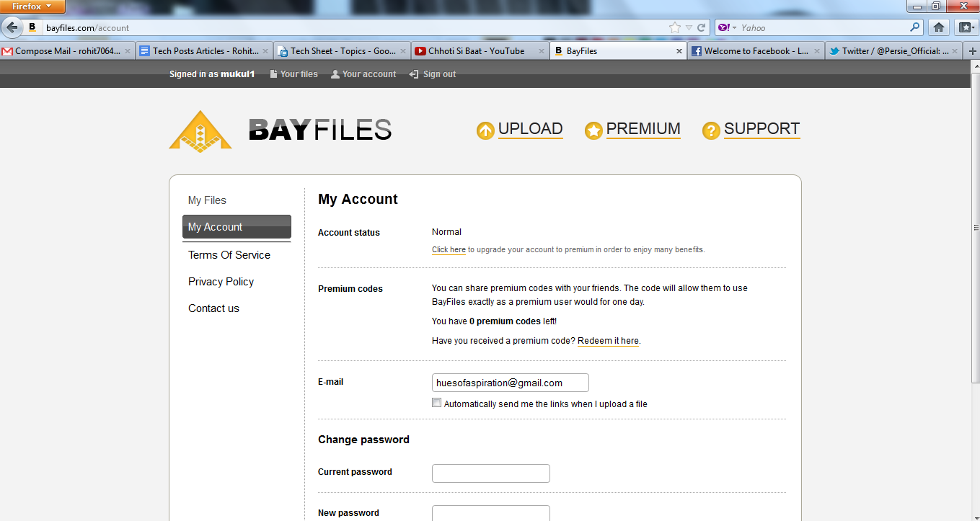This screenshot has height=521, width=980.
Task: Click the New password field
Action: [491, 514]
